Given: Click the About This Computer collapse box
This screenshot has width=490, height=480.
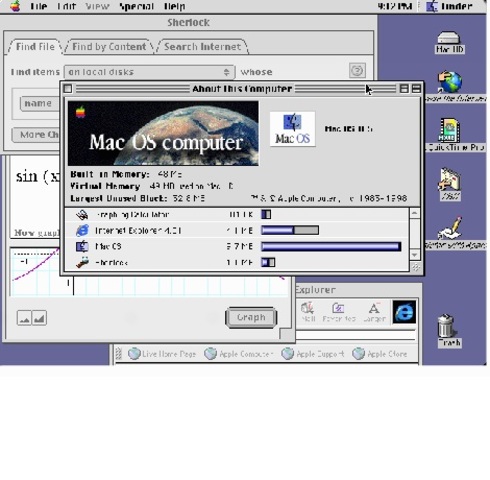Looking at the screenshot, I should point(416,89).
